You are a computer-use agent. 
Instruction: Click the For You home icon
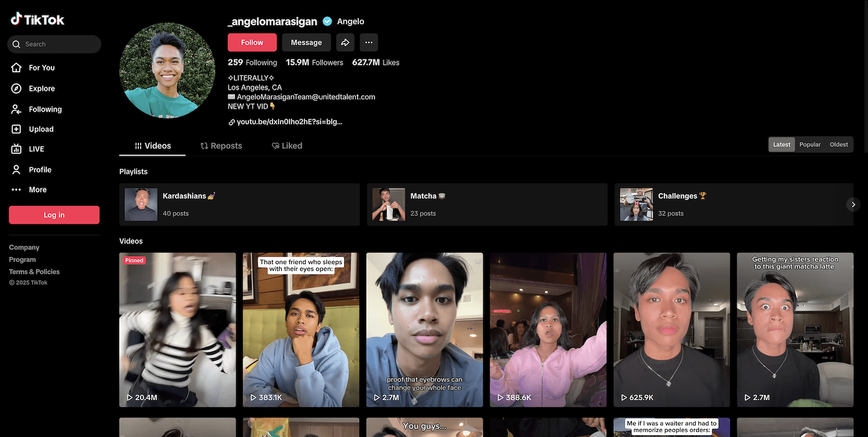pyautogui.click(x=17, y=68)
